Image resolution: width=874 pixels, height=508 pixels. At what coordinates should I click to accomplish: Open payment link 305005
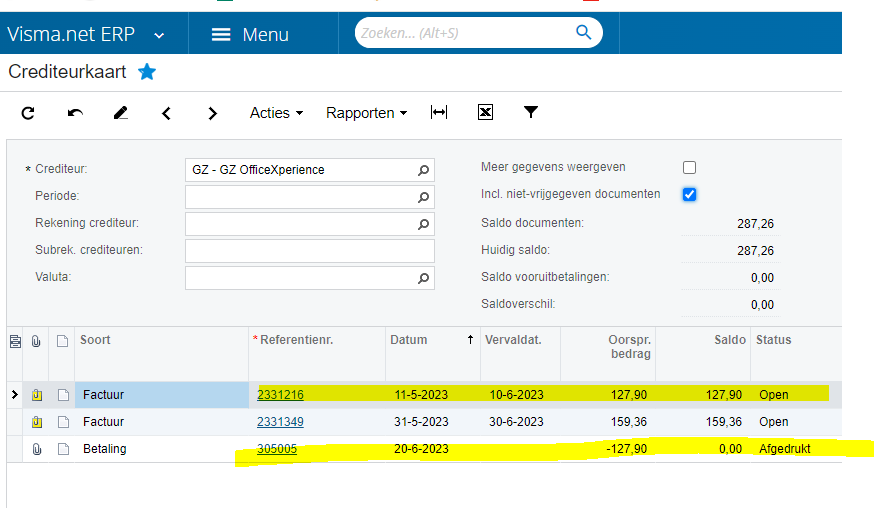tap(277, 449)
